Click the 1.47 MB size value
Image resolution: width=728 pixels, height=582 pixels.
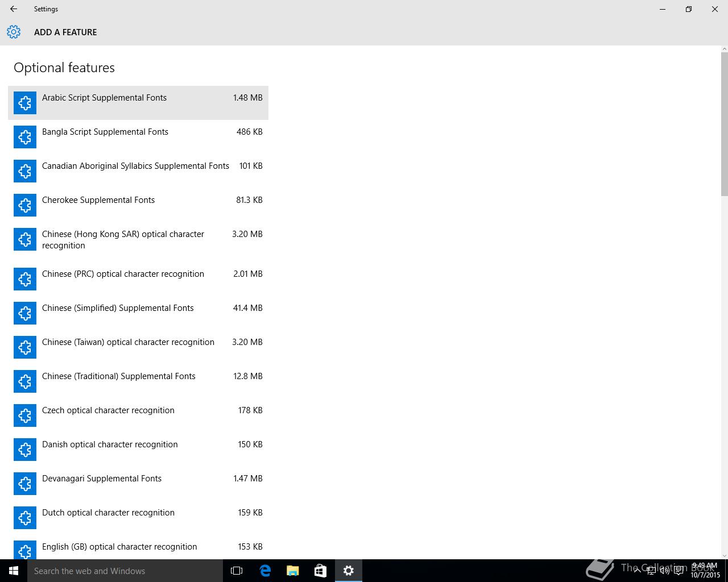point(248,479)
